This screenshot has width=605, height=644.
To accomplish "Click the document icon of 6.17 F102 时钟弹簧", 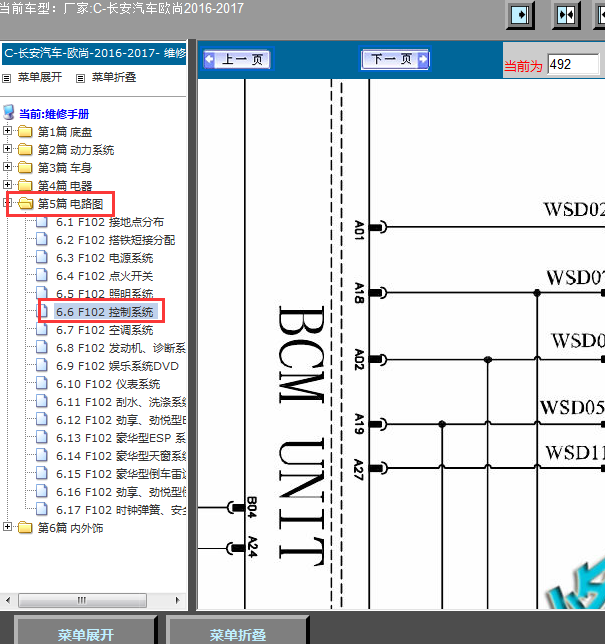I will tap(41, 509).
